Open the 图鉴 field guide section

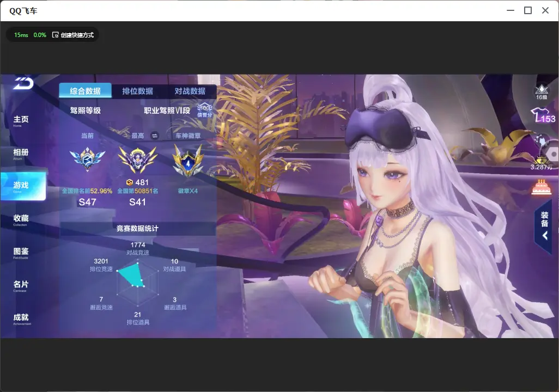(21, 253)
